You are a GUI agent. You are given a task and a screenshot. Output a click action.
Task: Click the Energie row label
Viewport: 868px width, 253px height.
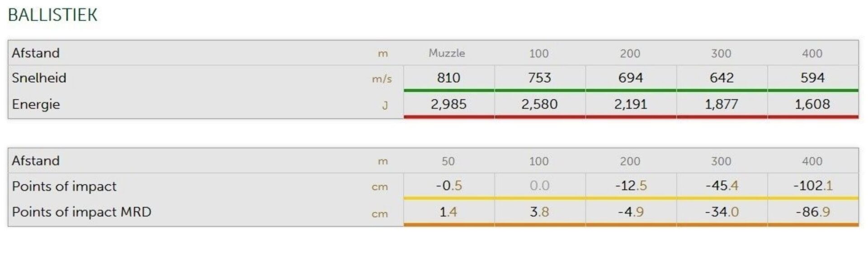[36, 104]
